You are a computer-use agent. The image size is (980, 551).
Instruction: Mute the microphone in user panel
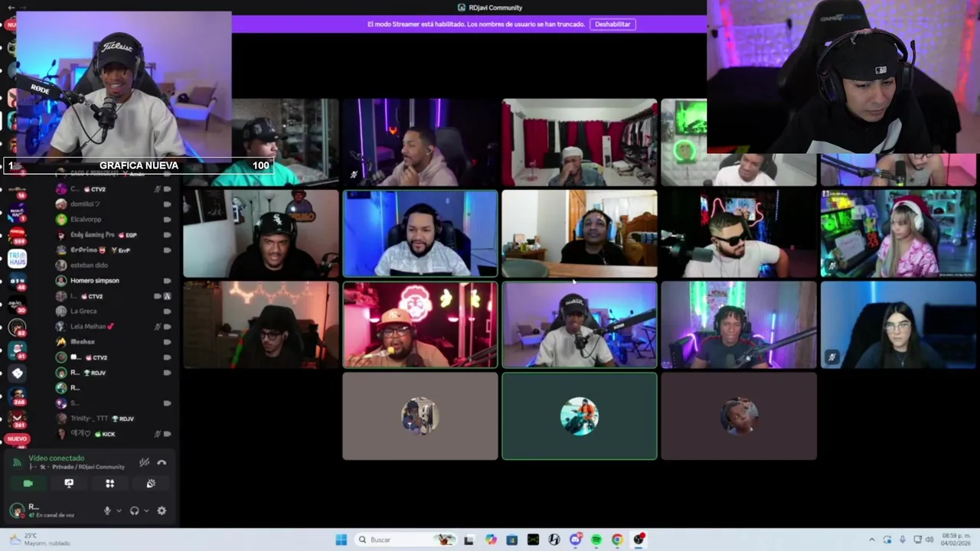107,510
